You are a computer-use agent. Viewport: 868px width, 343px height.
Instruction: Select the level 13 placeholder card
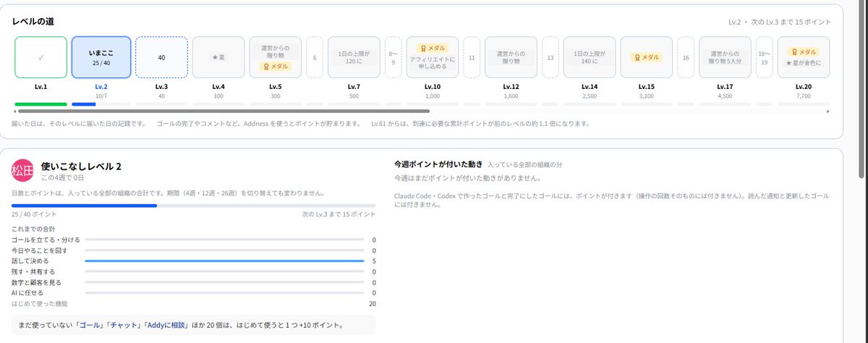point(550,57)
